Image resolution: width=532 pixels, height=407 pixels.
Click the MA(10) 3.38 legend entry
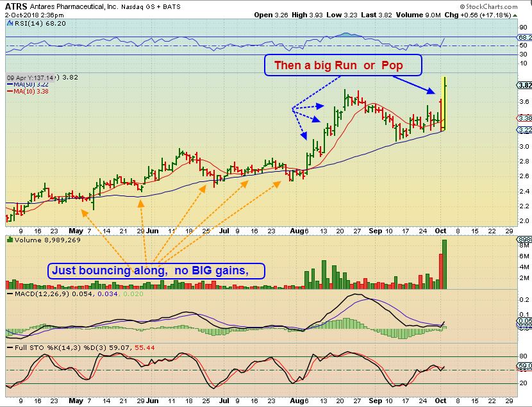(28, 91)
